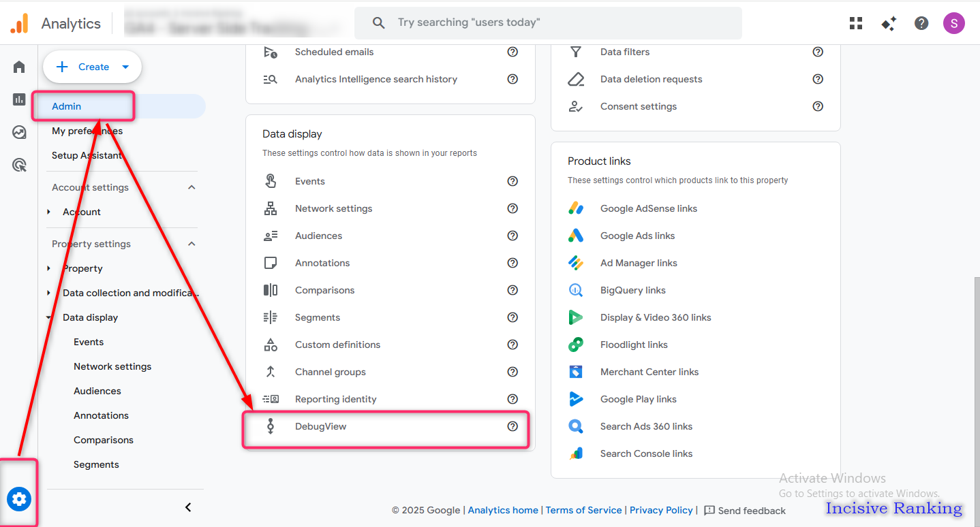Select Audiences in the sidebar tree

click(x=97, y=391)
